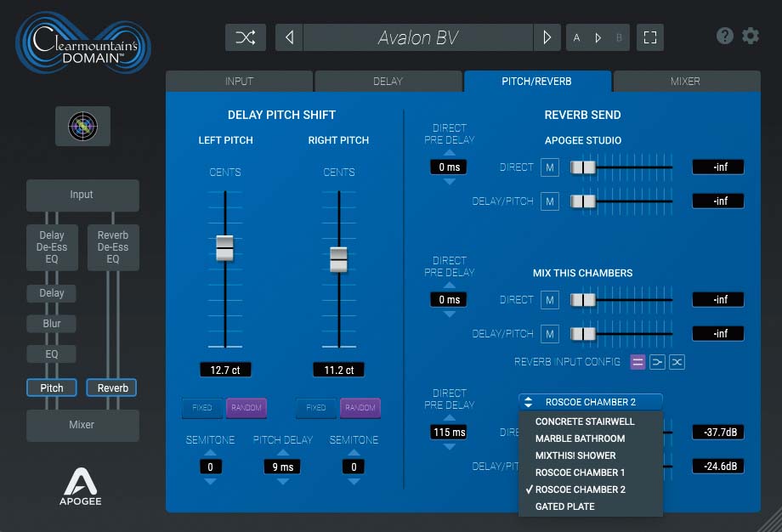Mute Apogee Studio delay/pitch send
This screenshot has height=532, width=782.
[550, 201]
